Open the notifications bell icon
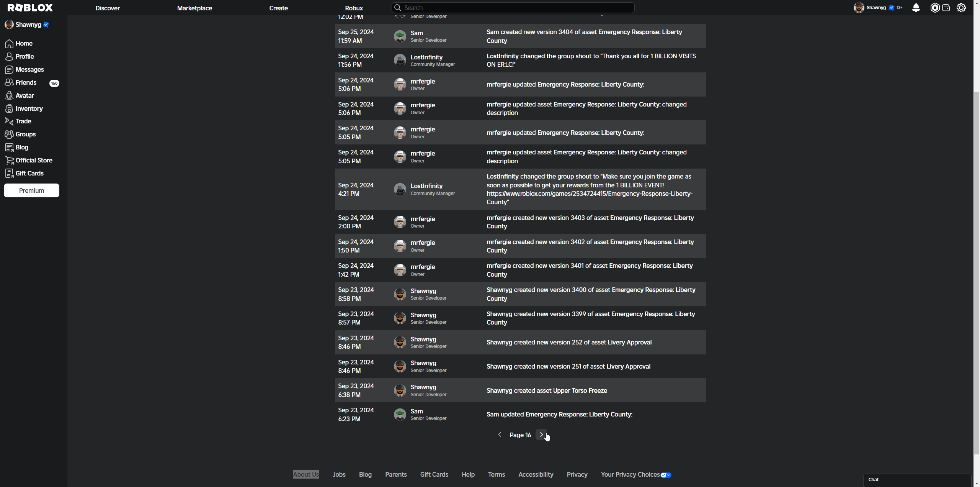The height and width of the screenshot is (487, 980). 916,8
